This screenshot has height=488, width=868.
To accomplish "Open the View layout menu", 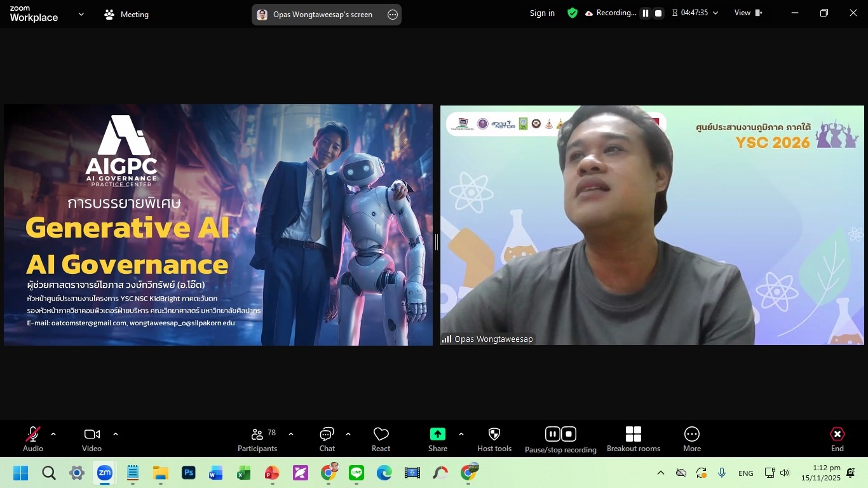I will [x=748, y=13].
